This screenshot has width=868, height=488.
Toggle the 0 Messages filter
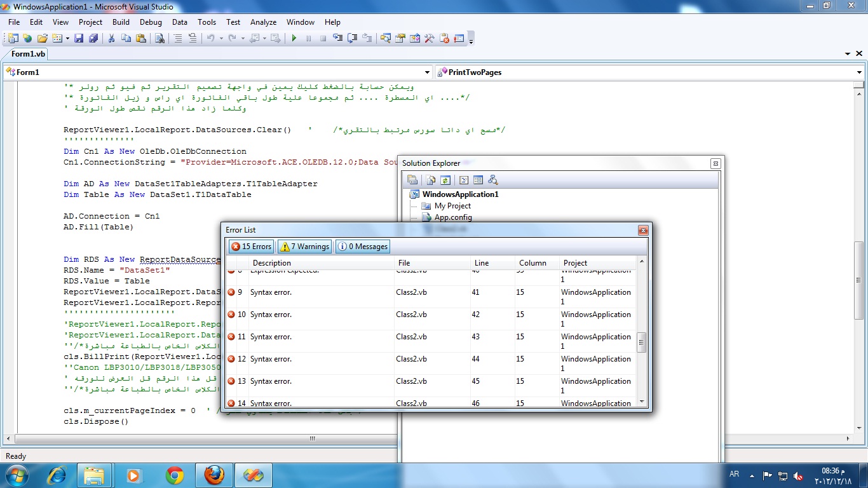362,247
